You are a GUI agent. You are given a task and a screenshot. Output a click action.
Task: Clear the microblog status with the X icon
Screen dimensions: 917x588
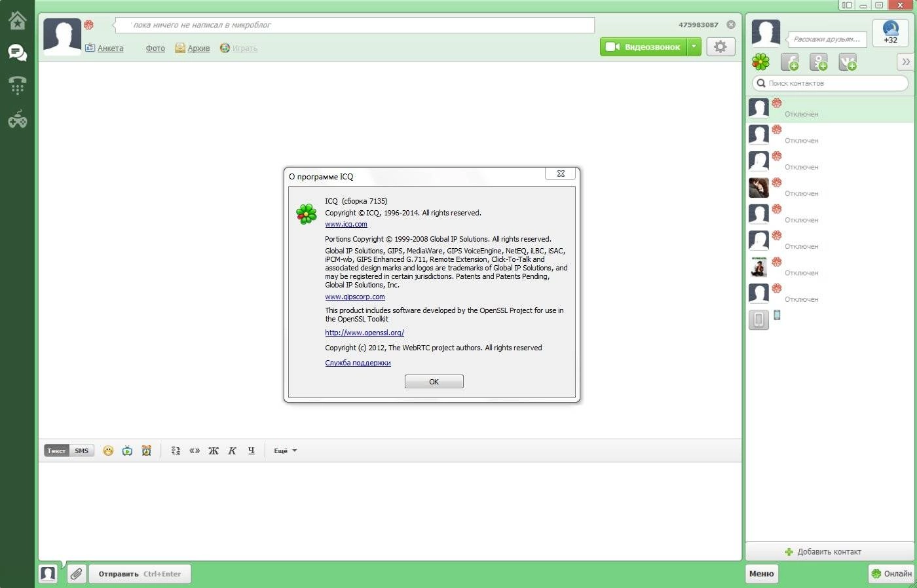click(731, 25)
